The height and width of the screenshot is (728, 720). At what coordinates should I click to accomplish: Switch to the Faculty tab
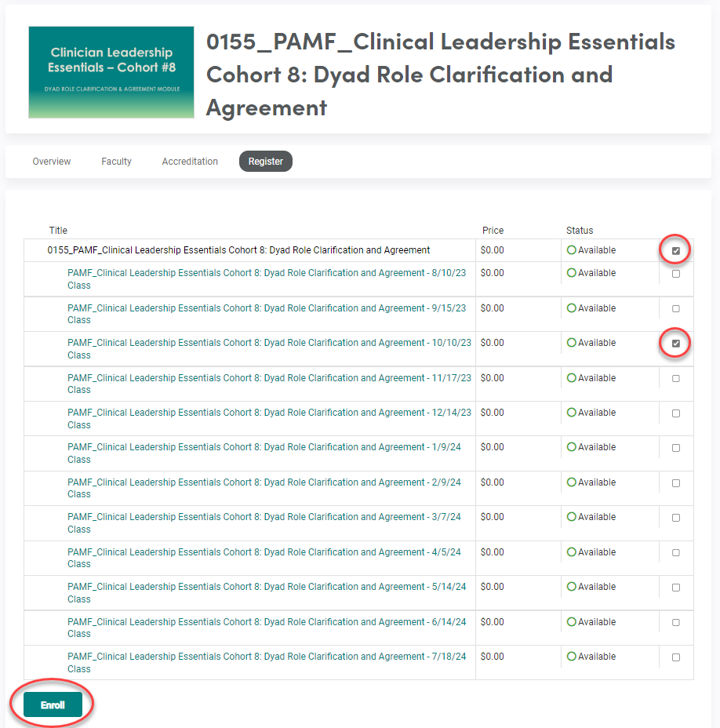[x=116, y=162]
